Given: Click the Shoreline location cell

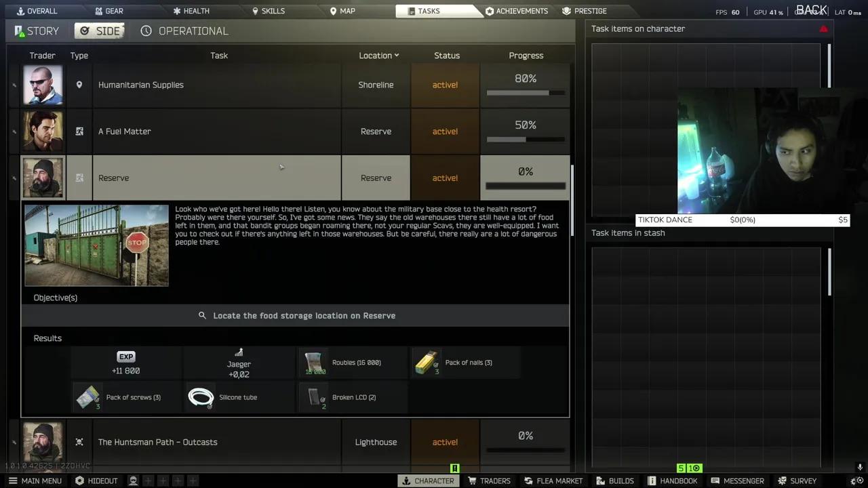Looking at the screenshot, I should point(376,85).
